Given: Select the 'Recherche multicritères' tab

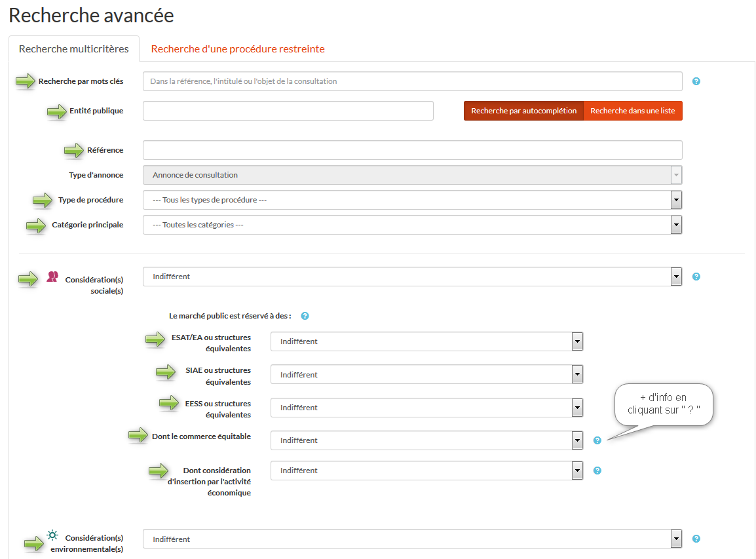Looking at the screenshot, I should click(74, 49).
